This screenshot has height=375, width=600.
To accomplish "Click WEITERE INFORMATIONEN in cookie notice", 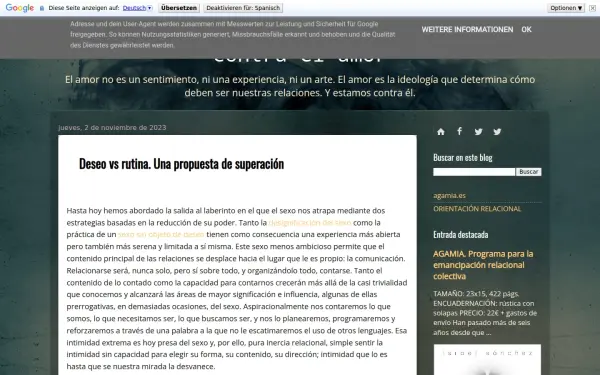I will [x=467, y=29].
